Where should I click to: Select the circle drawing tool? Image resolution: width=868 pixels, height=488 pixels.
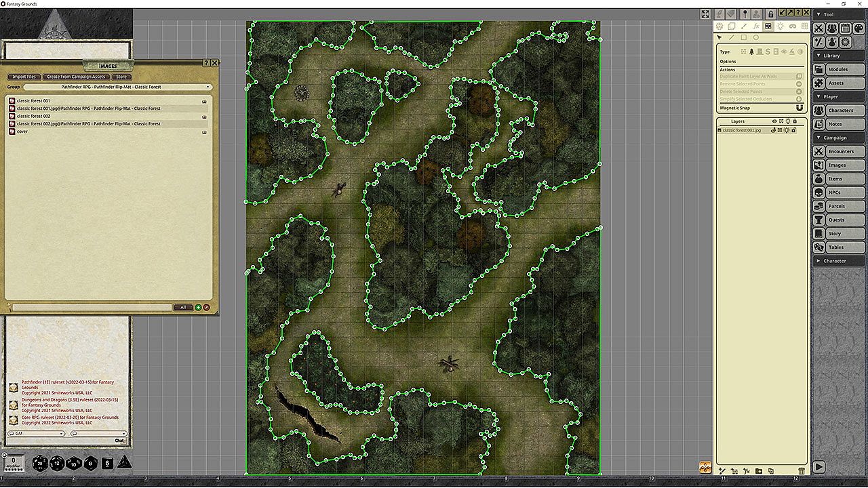click(x=755, y=37)
